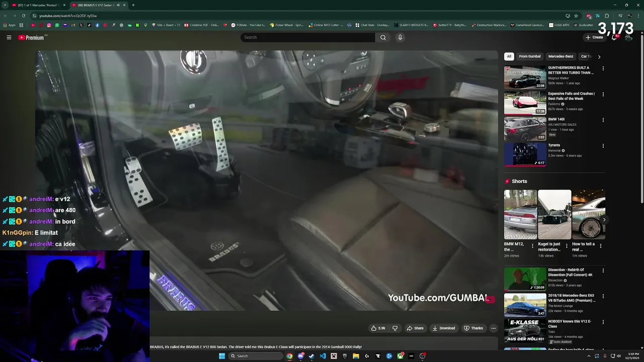Click the Windows taskbar search box
Image resolution: width=644 pixels, height=362 pixels.
point(256,356)
